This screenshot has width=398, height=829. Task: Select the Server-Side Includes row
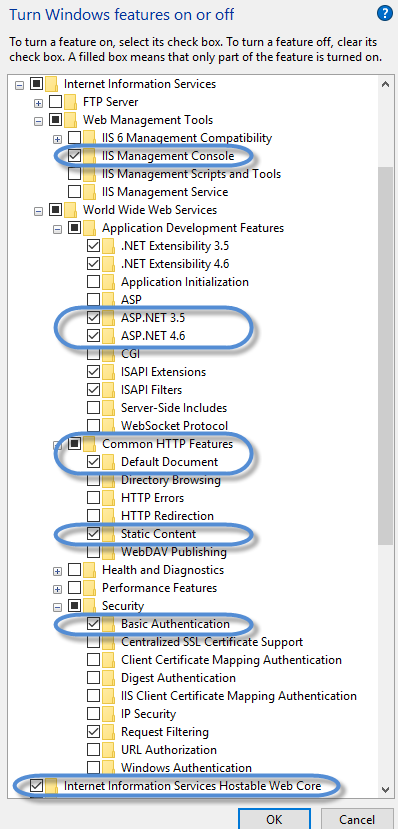(x=174, y=408)
